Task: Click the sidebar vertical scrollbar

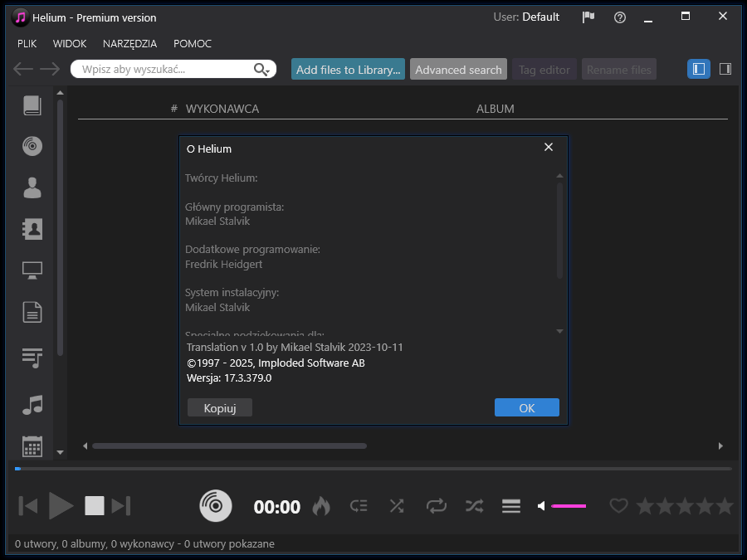Action: pos(60,227)
